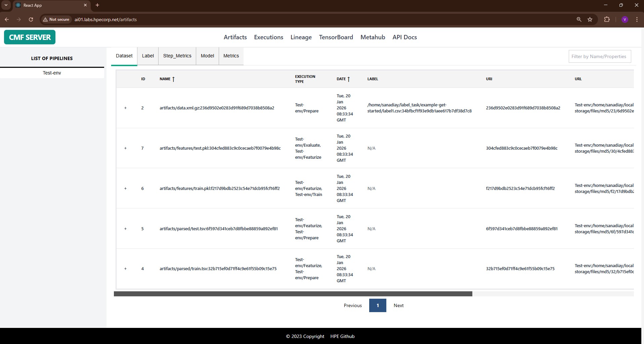
Task: Expand the artifacts/data.xml.gz row with the plus
Action: [125, 108]
